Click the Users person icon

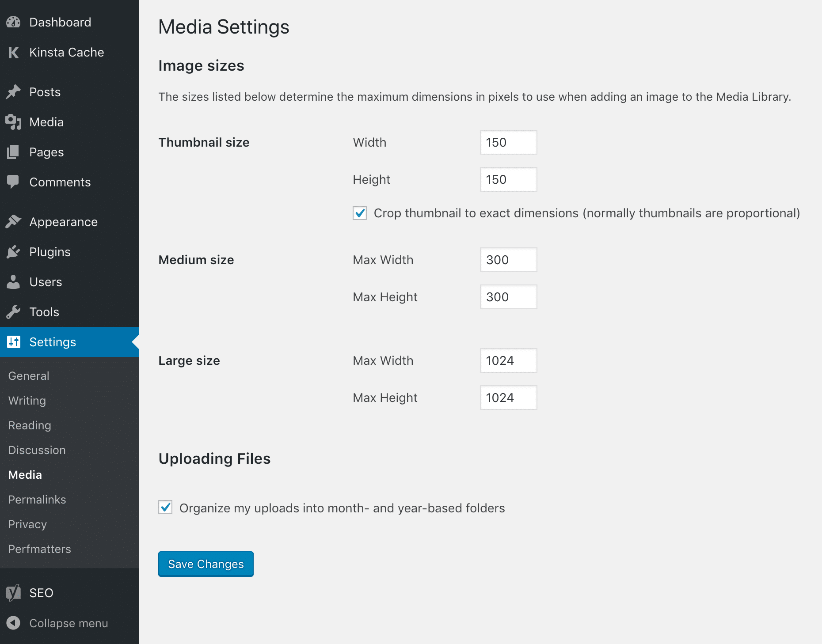click(14, 282)
